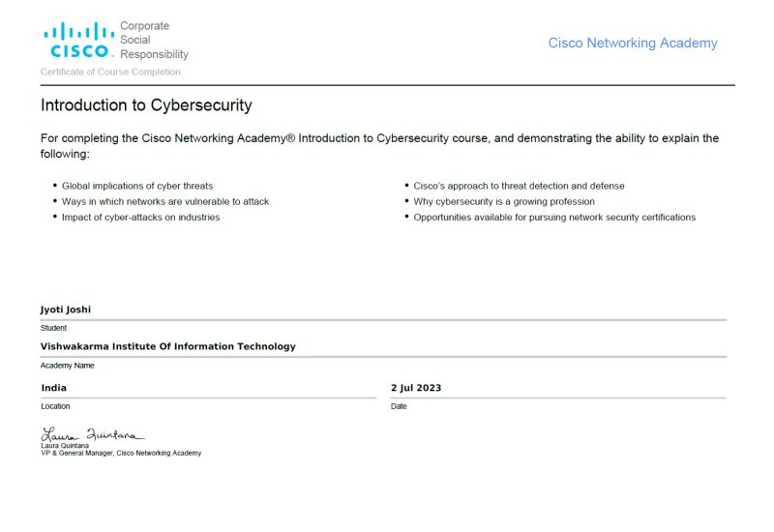Click the Cisco logo

pyautogui.click(x=79, y=40)
